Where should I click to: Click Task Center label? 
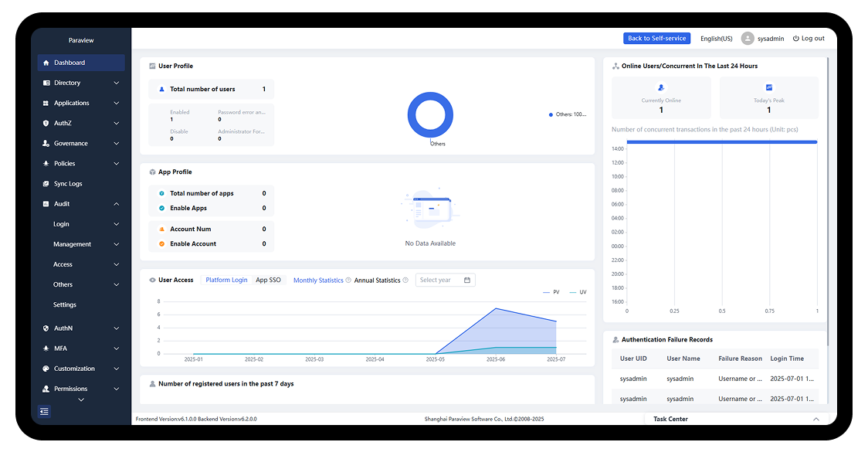click(x=670, y=419)
